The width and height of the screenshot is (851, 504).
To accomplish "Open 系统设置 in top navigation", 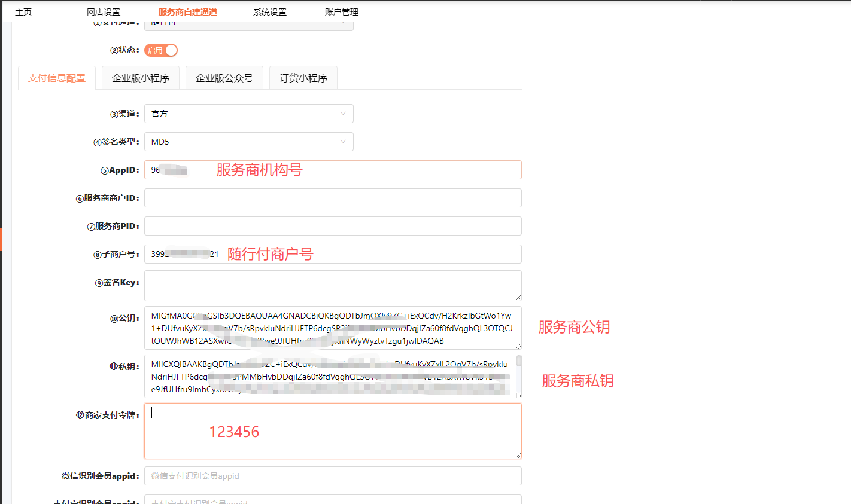I will (x=270, y=12).
